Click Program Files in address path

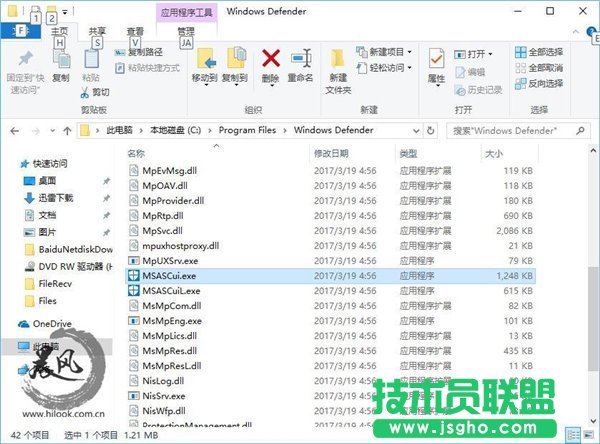click(247, 130)
